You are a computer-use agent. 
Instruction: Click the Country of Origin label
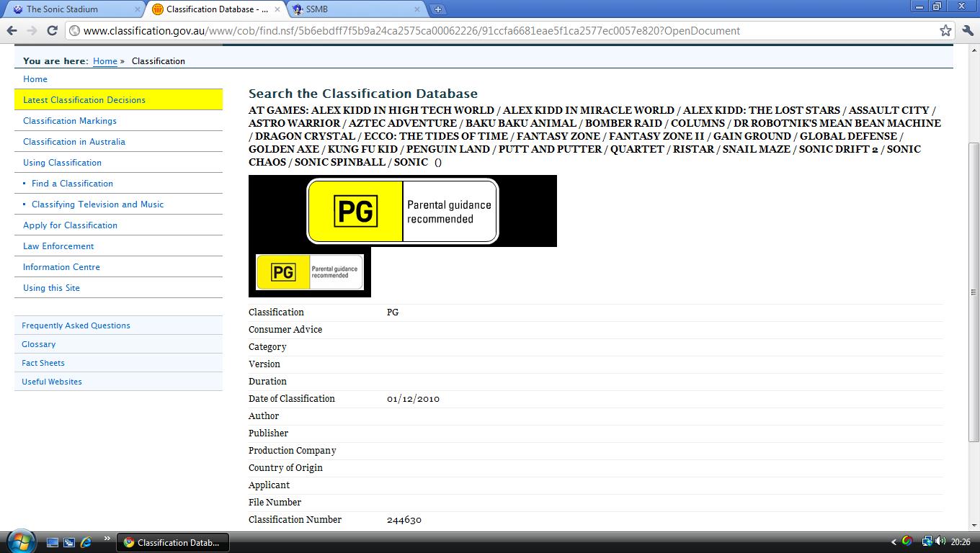pos(285,468)
